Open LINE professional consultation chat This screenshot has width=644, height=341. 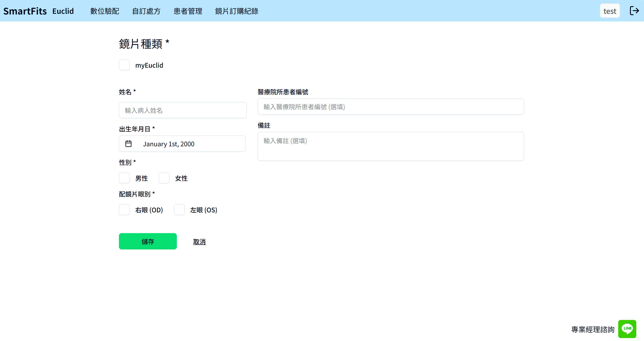coord(627,329)
